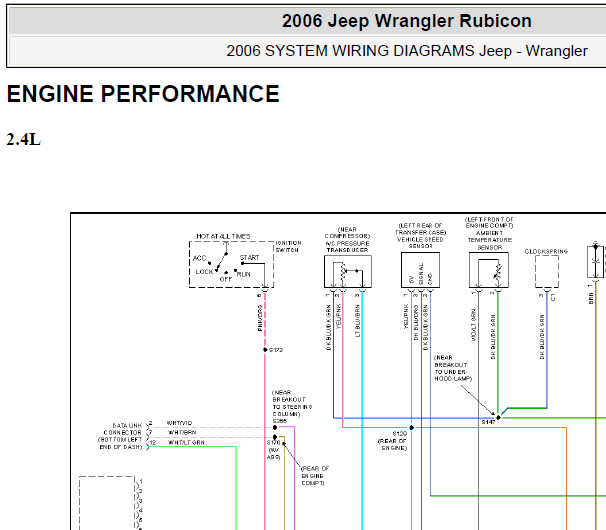Click the vehicle speed sensor component box

tap(420, 270)
